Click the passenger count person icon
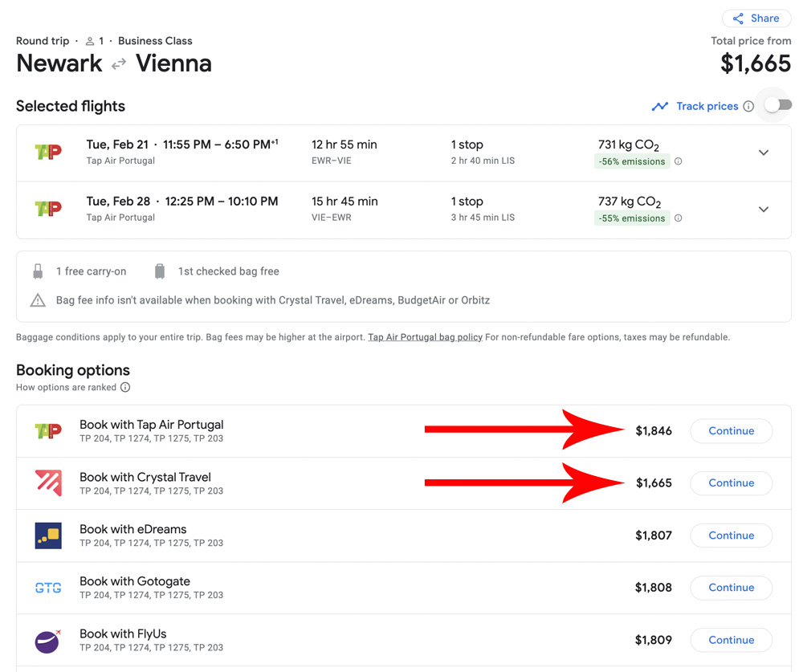803x672 pixels. pos(90,41)
